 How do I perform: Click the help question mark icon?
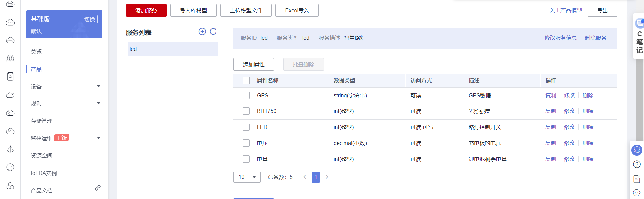coord(637,164)
